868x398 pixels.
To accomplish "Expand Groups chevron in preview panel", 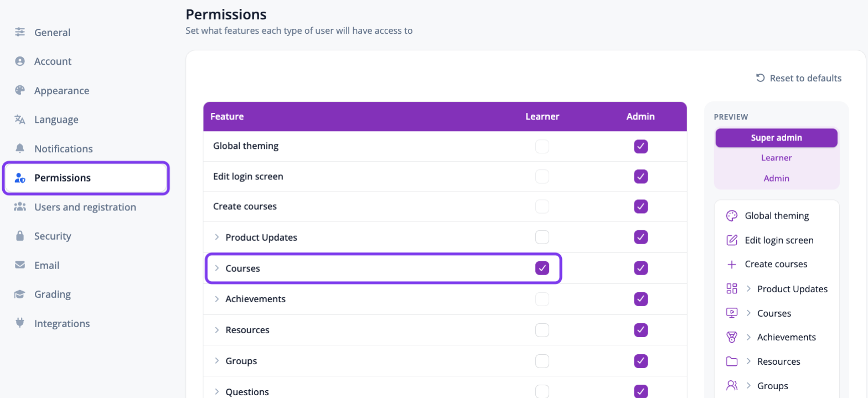I will tap(748, 386).
